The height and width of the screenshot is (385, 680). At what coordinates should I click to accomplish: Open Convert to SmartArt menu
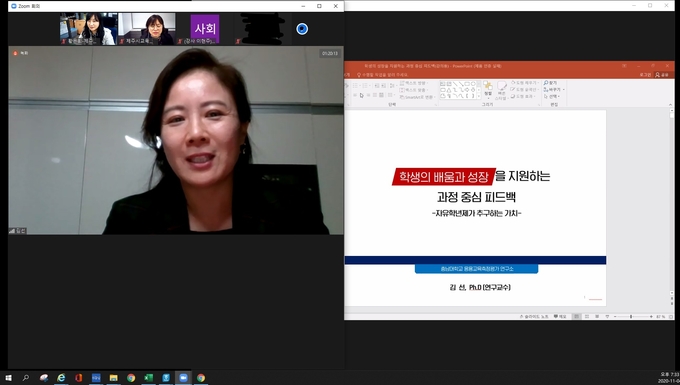[x=418, y=97]
